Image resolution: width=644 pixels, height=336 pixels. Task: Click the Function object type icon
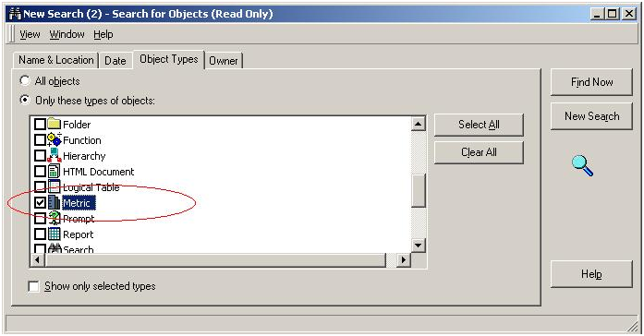point(54,139)
